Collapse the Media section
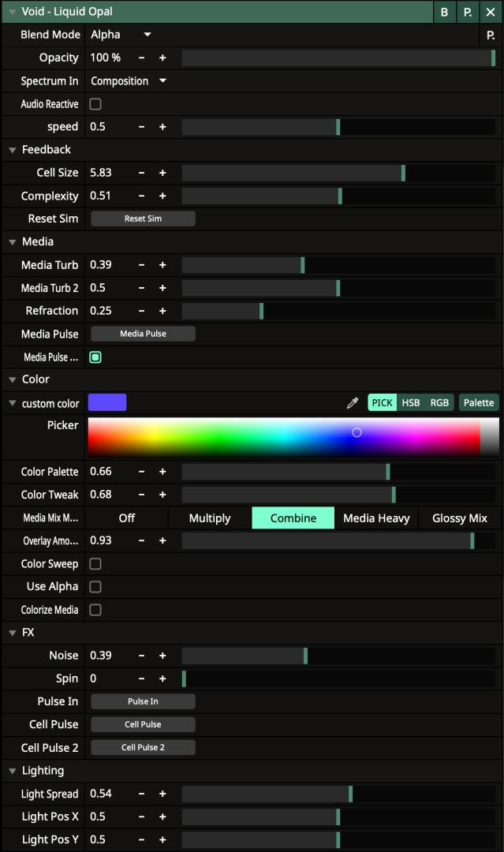 pos(12,242)
